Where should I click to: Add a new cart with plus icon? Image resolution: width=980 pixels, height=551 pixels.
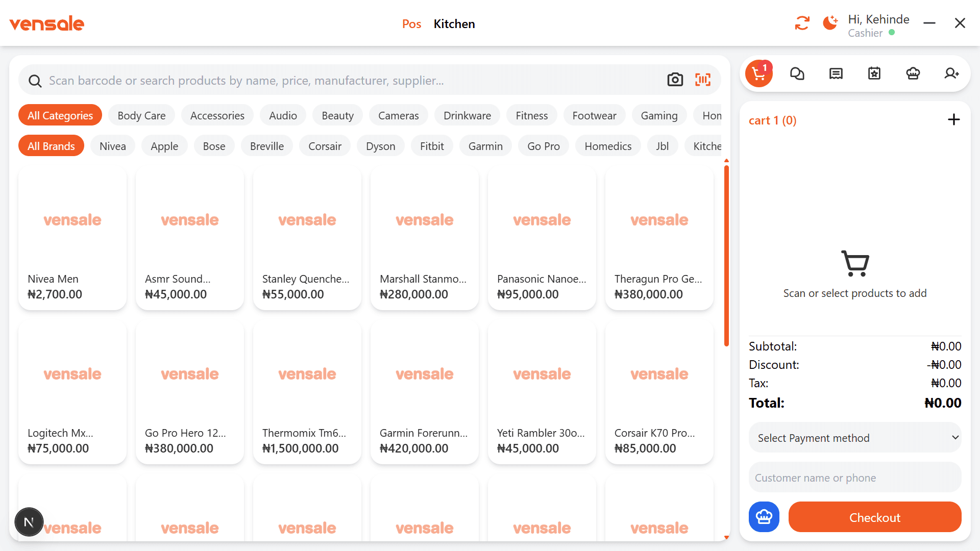pos(953,120)
